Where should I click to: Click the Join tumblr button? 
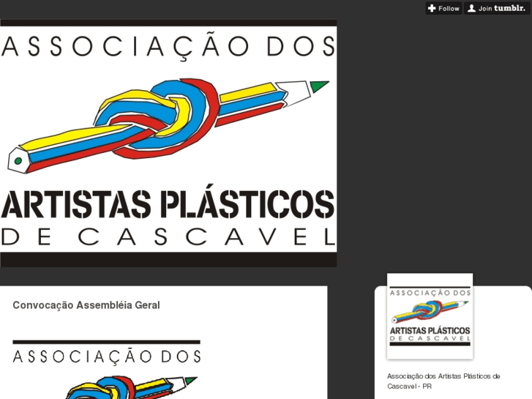(496, 9)
